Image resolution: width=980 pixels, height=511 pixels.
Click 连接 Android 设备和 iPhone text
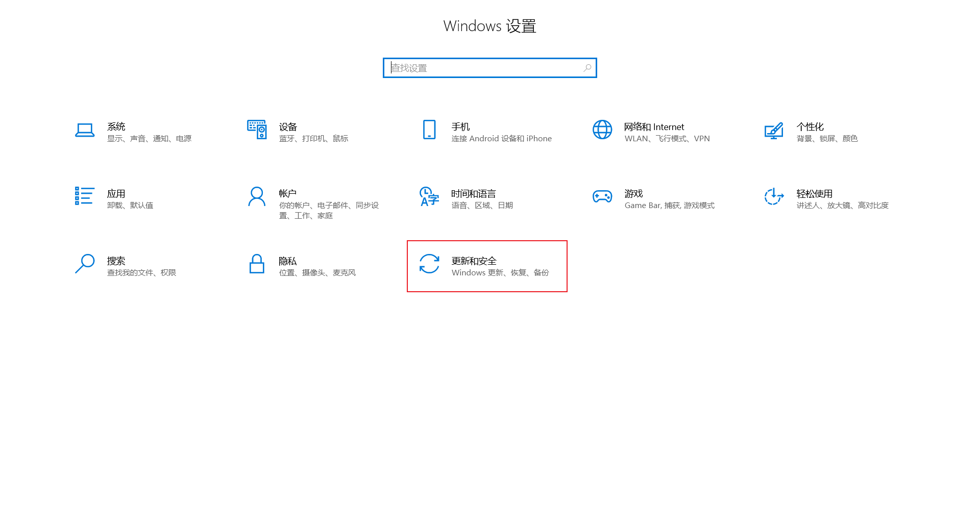(501, 139)
